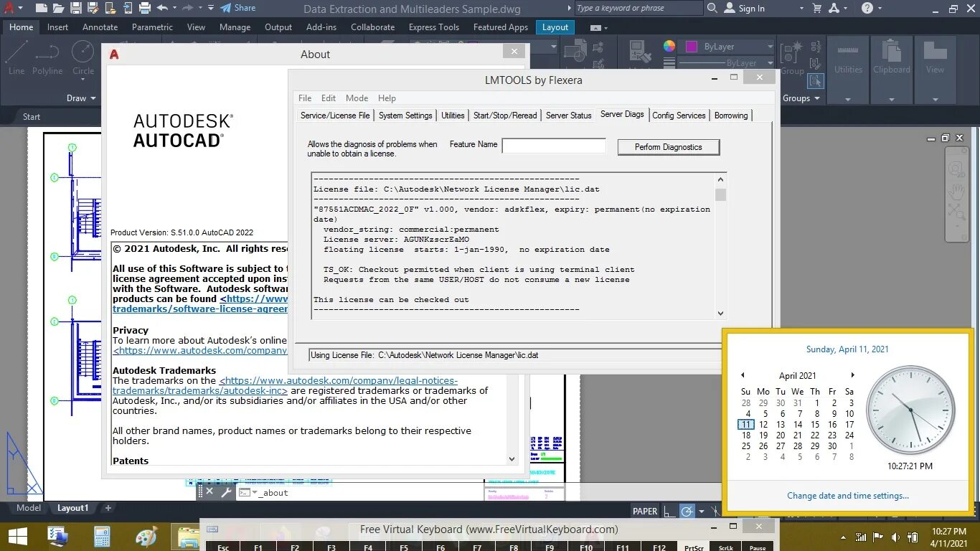This screenshot has height=551, width=980.
Task: Open the Circle tool flyout arrow
Action: pos(83,81)
